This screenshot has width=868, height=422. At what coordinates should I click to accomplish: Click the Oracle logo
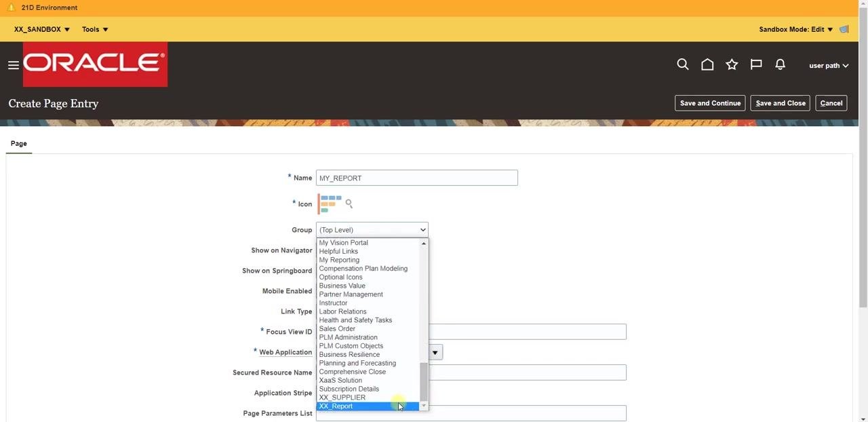click(95, 64)
